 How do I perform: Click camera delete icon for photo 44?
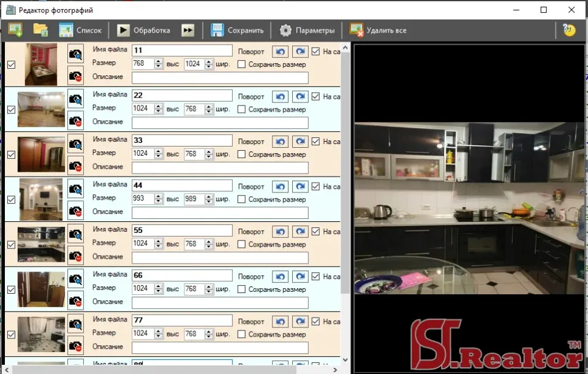(76, 212)
